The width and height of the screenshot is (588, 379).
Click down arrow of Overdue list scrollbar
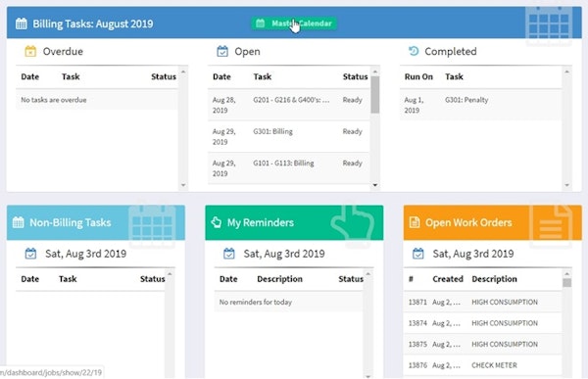click(183, 185)
